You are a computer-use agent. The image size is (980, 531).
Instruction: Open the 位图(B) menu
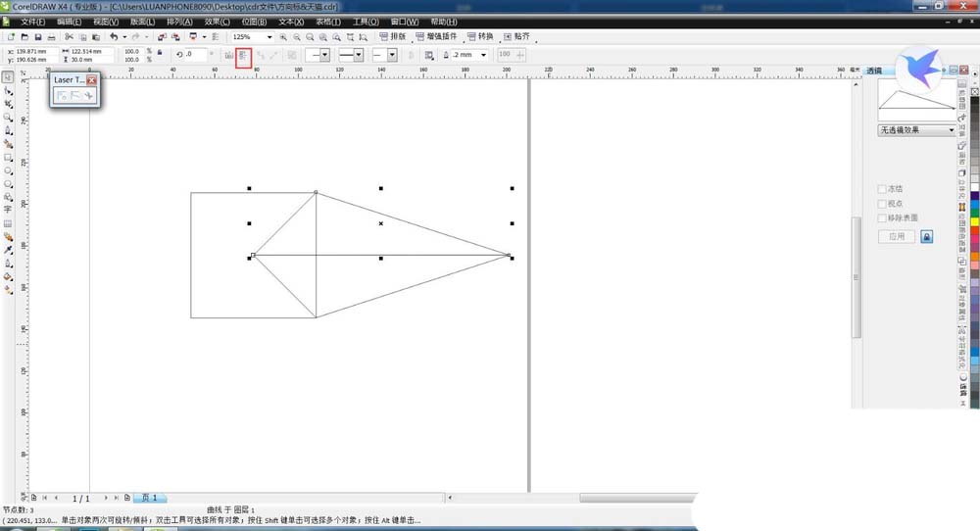tap(255, 22)
